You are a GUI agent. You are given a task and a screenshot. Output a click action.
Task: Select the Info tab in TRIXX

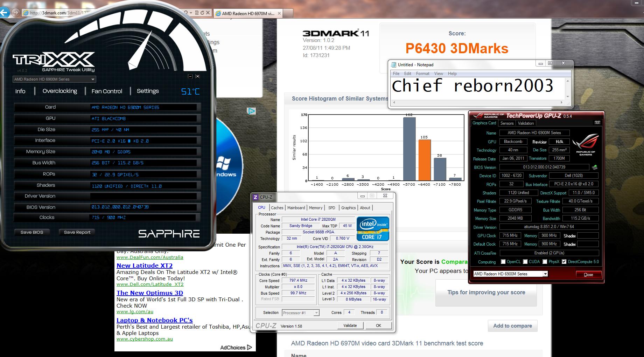[x=20, y=91]
